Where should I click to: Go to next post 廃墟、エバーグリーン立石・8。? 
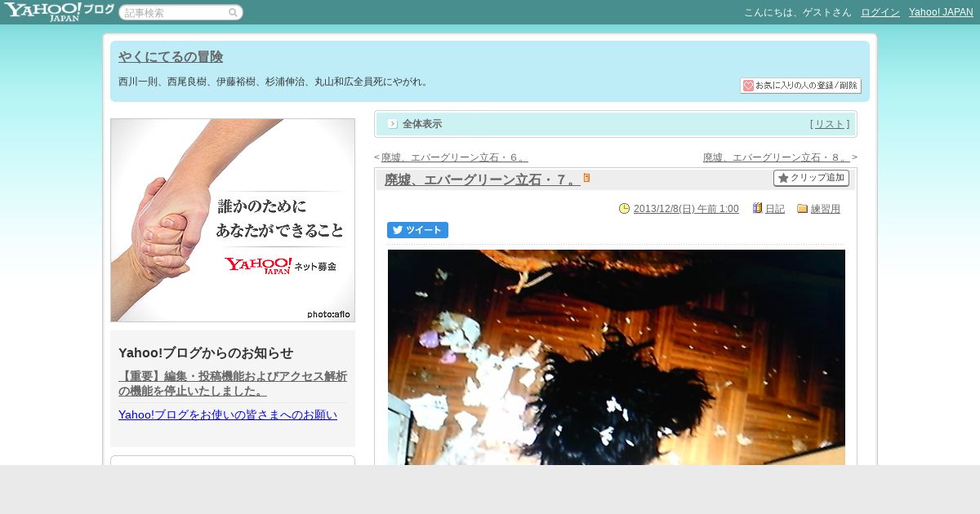tap(776, 157)
